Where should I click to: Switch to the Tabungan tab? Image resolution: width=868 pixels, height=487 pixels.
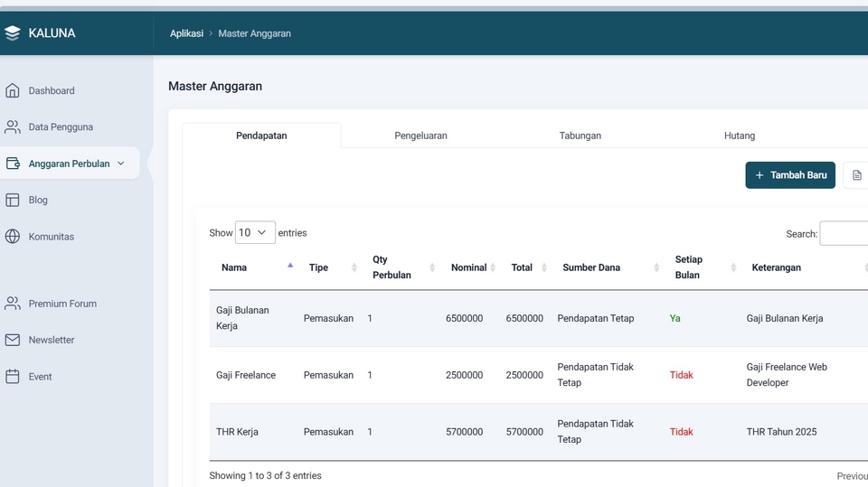(580, 136)
